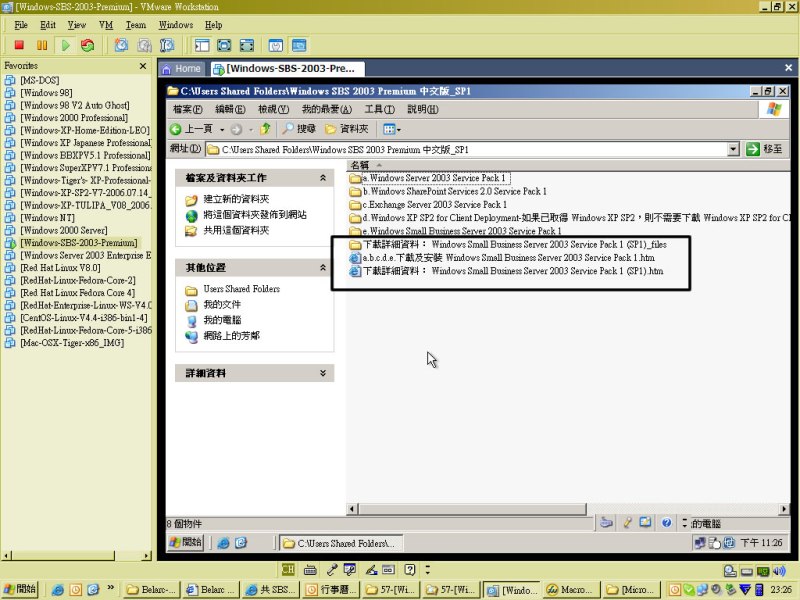800x600 pixels.
Task: Click 建立新的資料夾 link
Action: [236, 199]
